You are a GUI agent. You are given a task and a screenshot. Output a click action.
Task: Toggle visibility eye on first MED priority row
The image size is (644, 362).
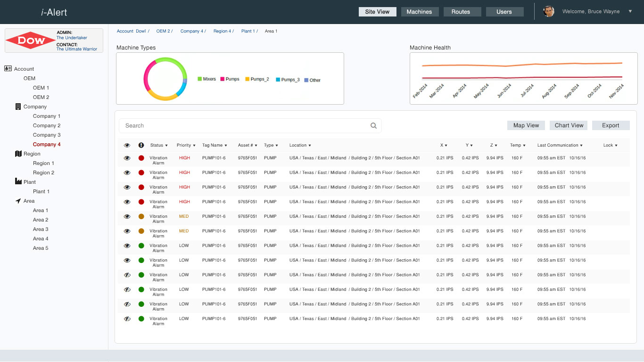(x=127, y=217)
